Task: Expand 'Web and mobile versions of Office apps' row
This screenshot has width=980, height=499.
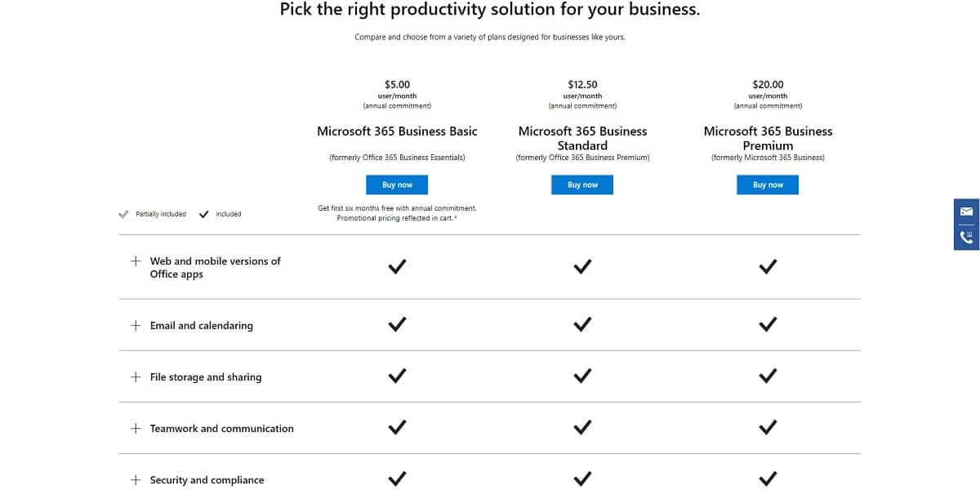Action: click(135, 261)
